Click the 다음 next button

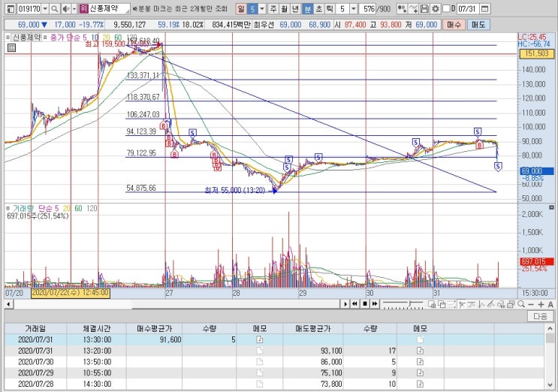point(540,316)
